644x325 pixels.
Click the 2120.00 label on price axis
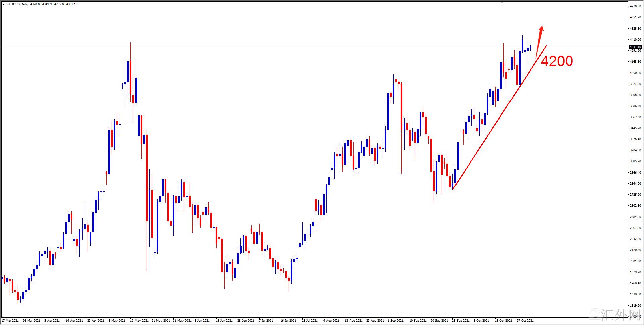click(636, 250)
